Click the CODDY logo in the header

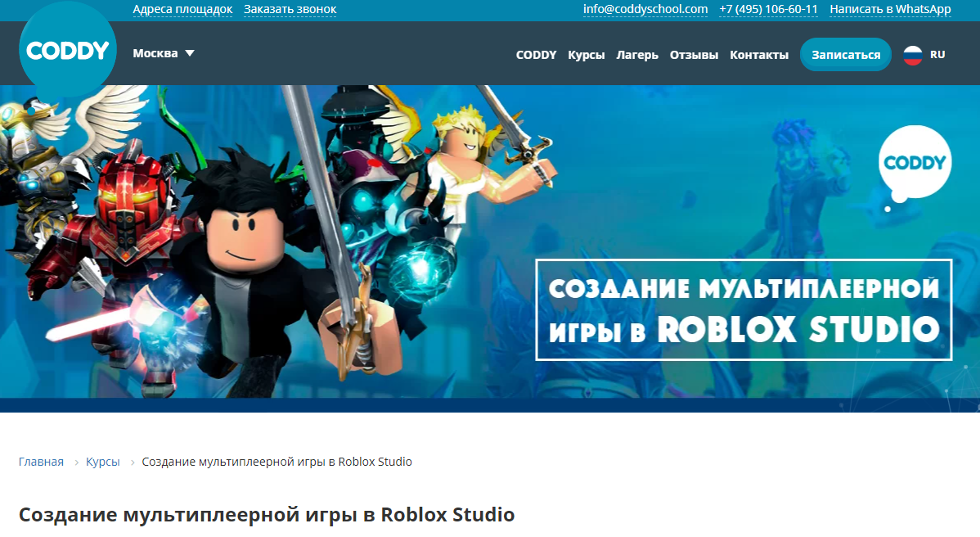coord(68,50)
